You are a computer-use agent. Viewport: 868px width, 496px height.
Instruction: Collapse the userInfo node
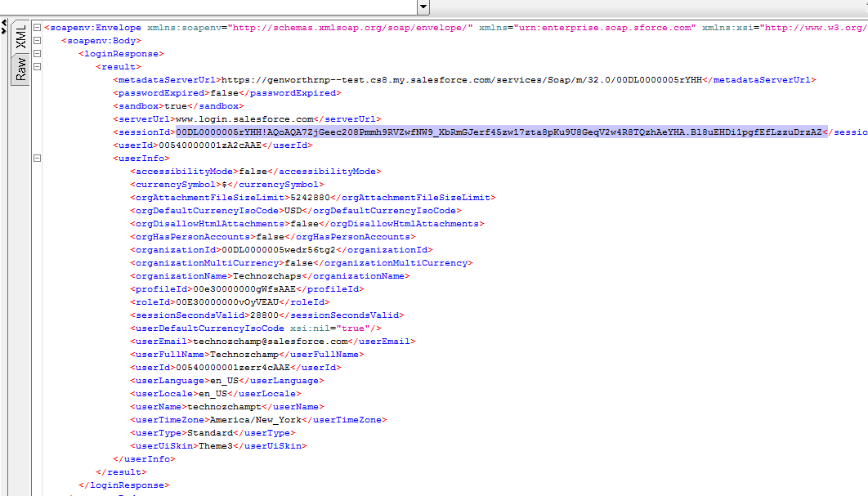point(37,159)
